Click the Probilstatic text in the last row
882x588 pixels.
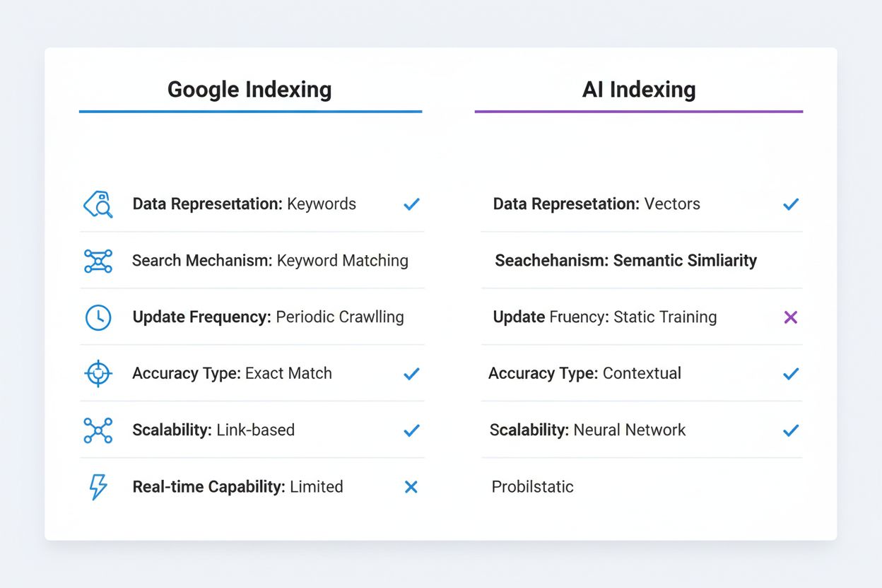(532, 487)
